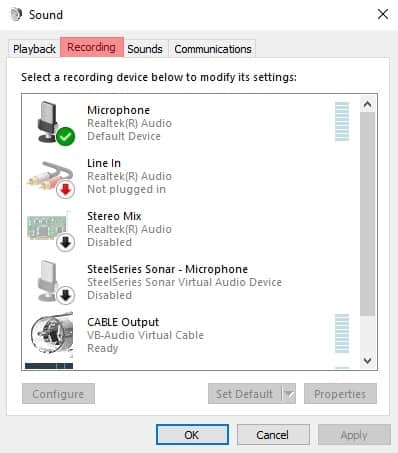Select the Realtek Microphone device icon
The height and width of the screenshot is (453, 398).
pos(51,123)
